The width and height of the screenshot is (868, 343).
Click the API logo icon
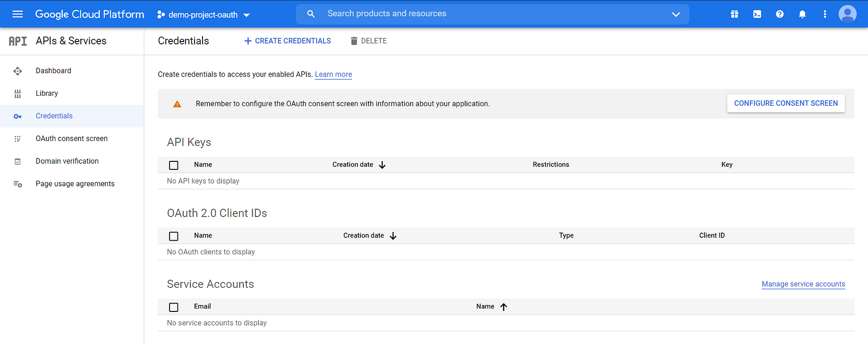pos(18,41)
